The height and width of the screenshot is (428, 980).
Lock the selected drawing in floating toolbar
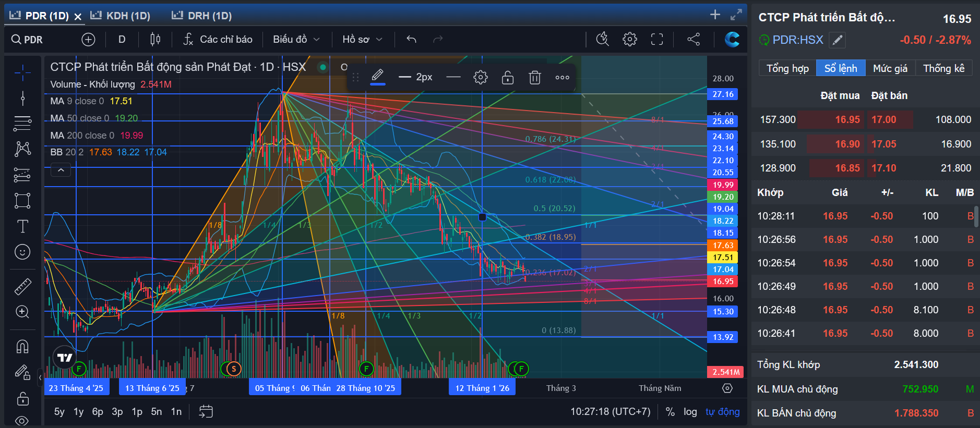click(x=508, y=78)
